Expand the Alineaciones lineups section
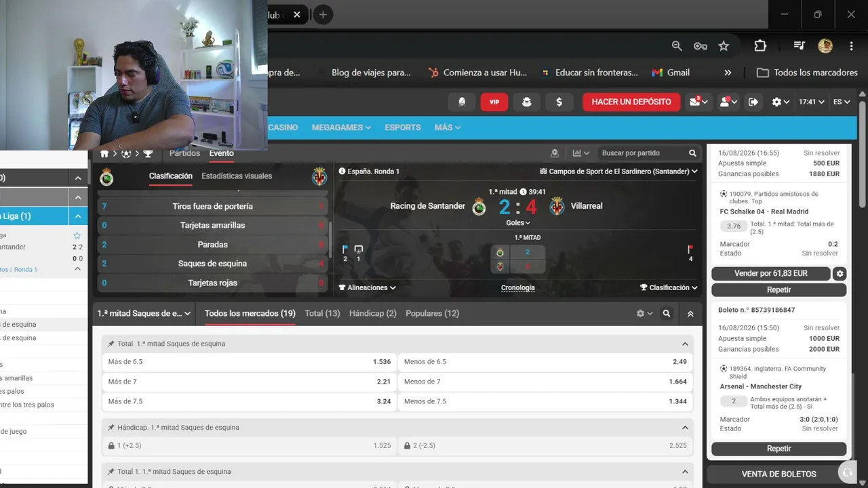868x488 pixels. point(367,287)
